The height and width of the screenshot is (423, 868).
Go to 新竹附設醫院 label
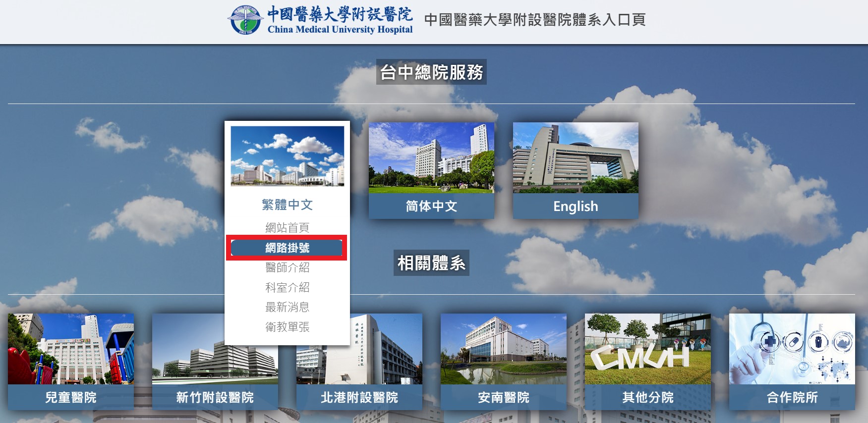tap(215, 397)
